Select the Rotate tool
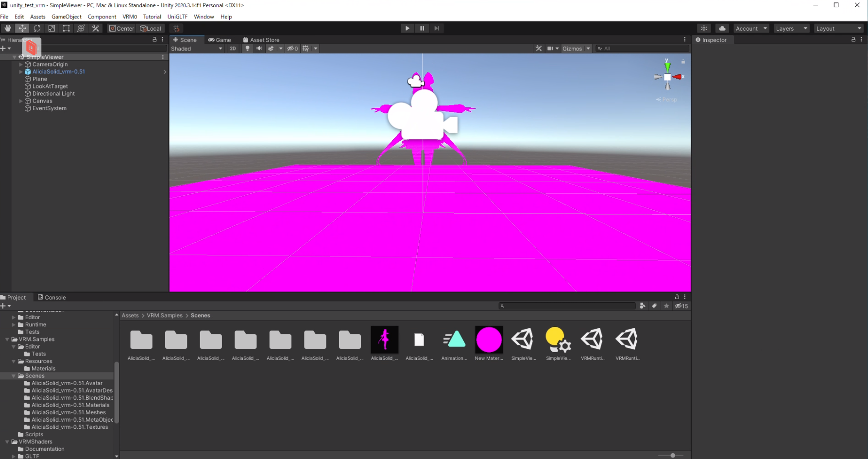This screenshot has width=868, height=459. pos(37,28)
